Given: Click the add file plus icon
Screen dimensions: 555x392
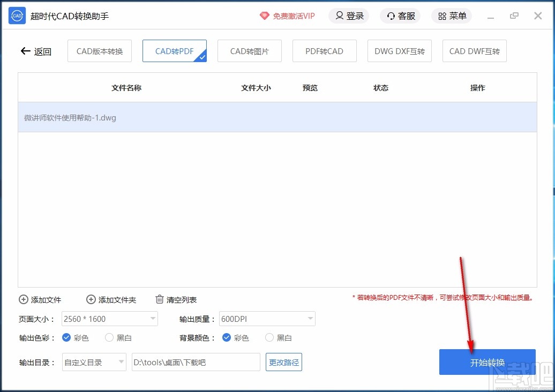Looking at the screenshot, I should point(23,299).
